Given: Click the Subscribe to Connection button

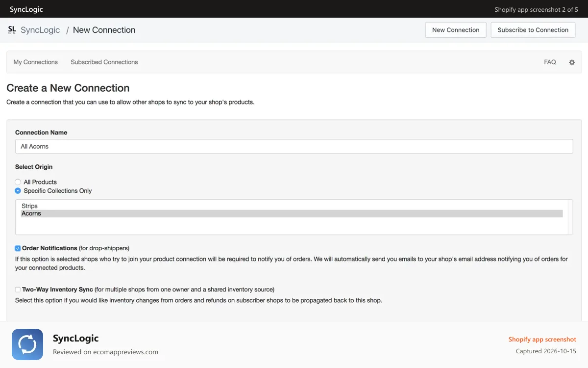Looking at the screenshot, I should click(x=533, y=30).
